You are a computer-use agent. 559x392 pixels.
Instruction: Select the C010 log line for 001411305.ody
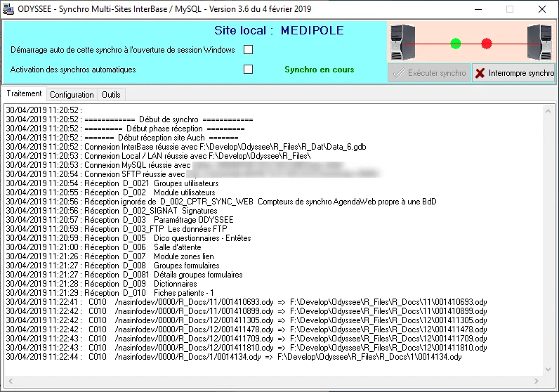(246, 320)
